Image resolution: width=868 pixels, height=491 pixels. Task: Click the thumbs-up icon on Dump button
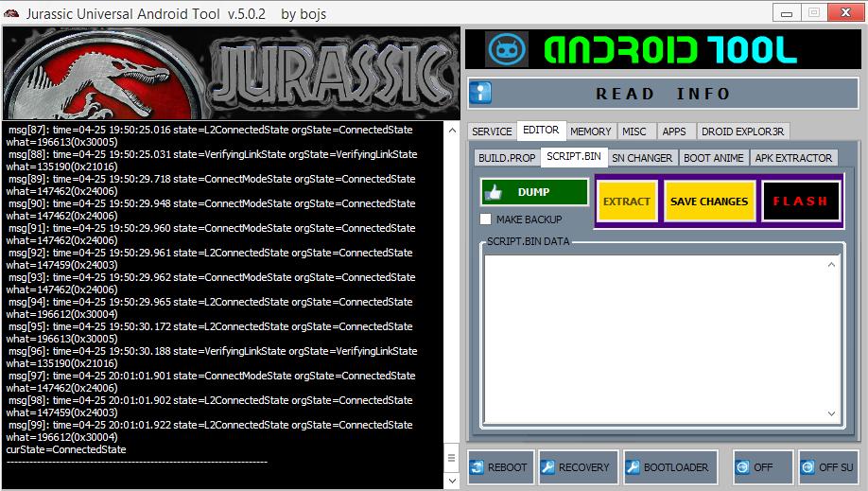coord(494,192)
